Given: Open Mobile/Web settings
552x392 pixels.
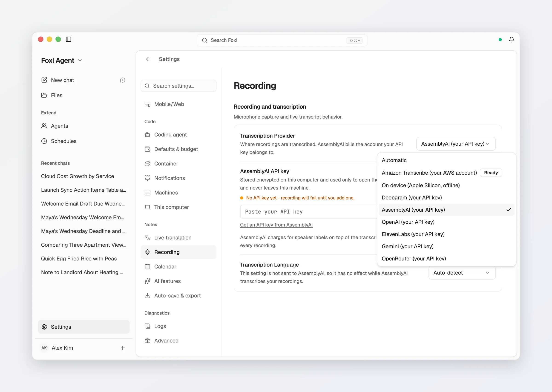Looking at the screenshot, I should (178, 104).
